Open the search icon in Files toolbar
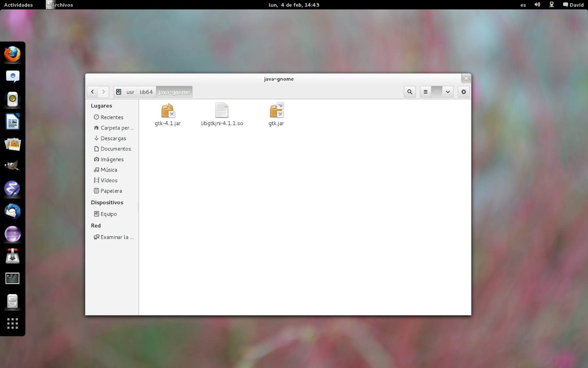 tap(409, 92)
